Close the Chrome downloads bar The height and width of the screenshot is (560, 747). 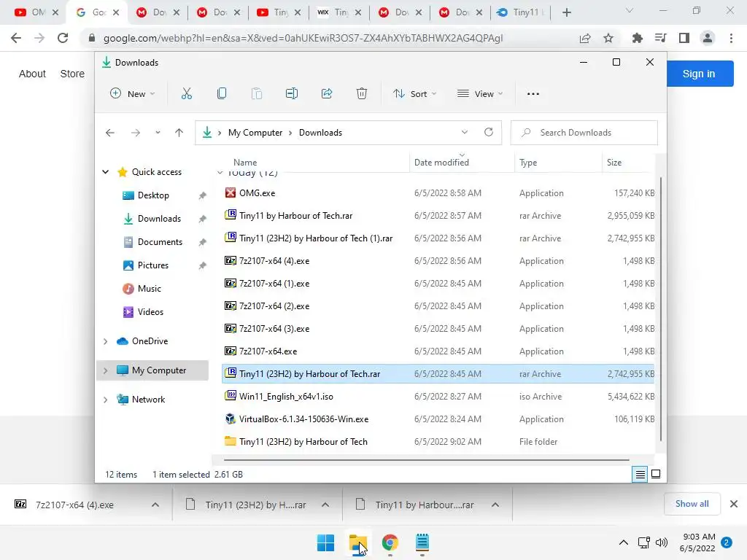[x=734, y=504]
